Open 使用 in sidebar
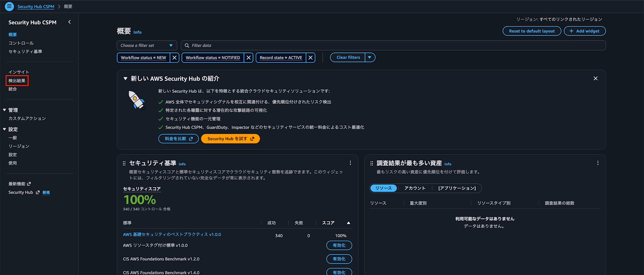Viewport: 644px width, 275px height. pos(13,163)
